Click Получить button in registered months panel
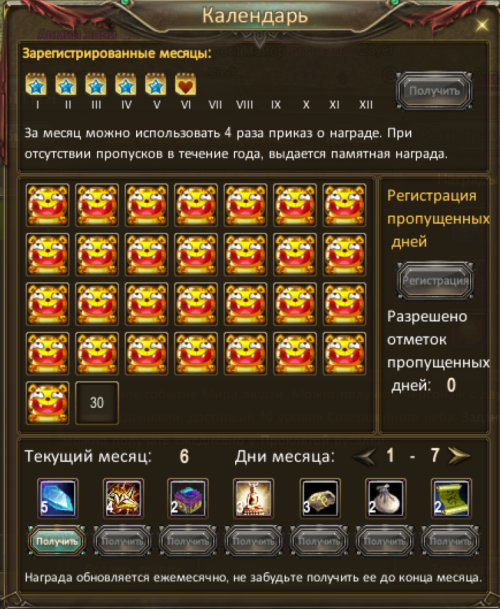 (434, 91)
